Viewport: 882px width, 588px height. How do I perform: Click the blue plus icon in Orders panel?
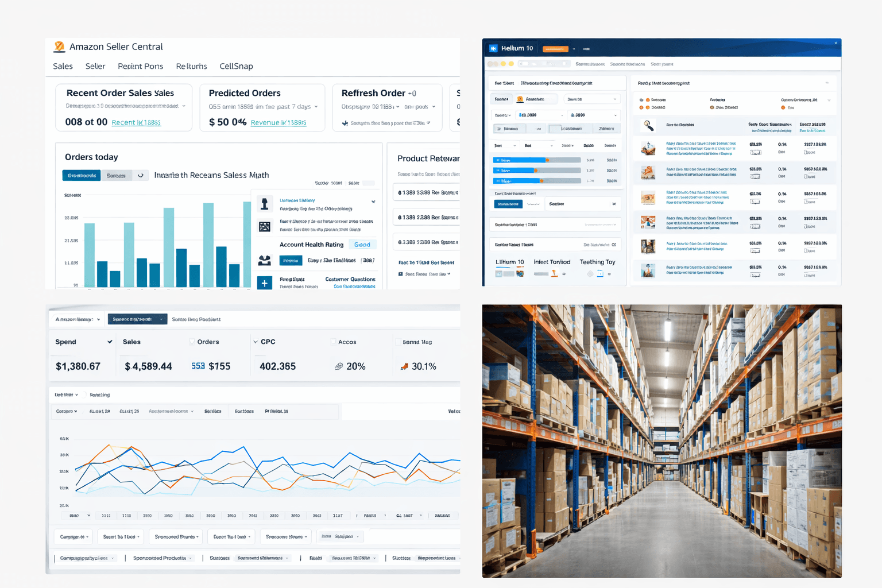[265, 283]
